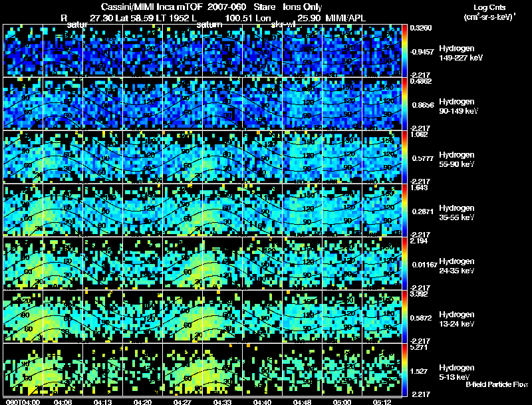Open the 35-55 keV image at 04:48
The height and width of the screenshot is (405, 532).
click(x=302, y=210)
